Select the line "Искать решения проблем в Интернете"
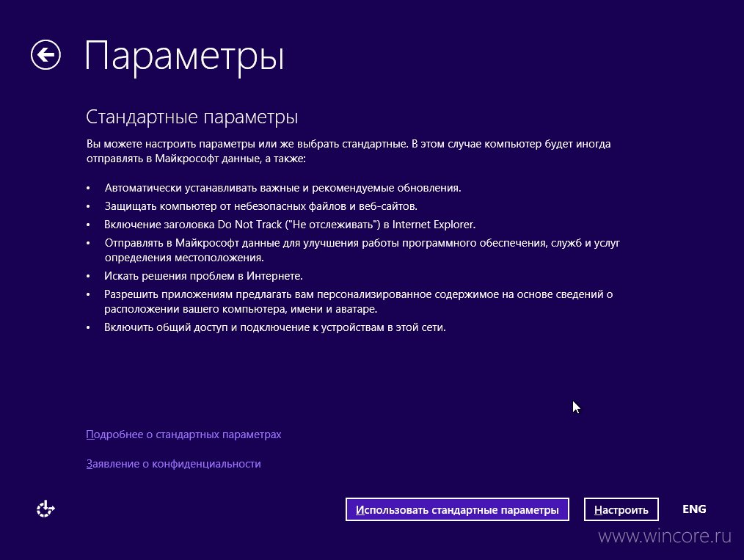The image size is (744, 560). 203,276
